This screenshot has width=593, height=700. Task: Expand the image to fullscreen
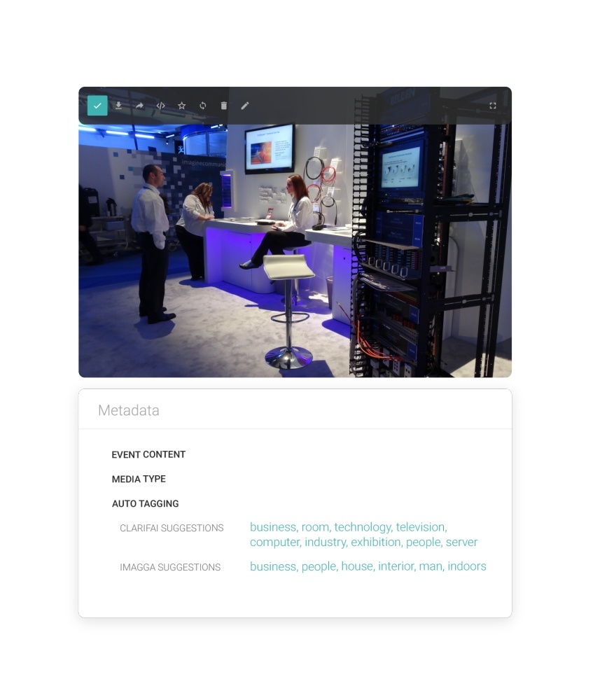[x=492, y=106]
